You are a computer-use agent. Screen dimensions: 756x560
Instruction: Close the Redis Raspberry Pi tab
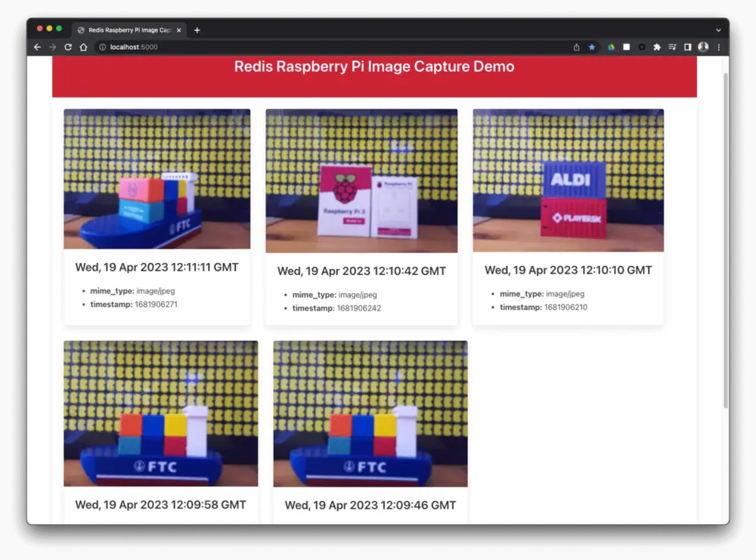[x=179, y=30]
